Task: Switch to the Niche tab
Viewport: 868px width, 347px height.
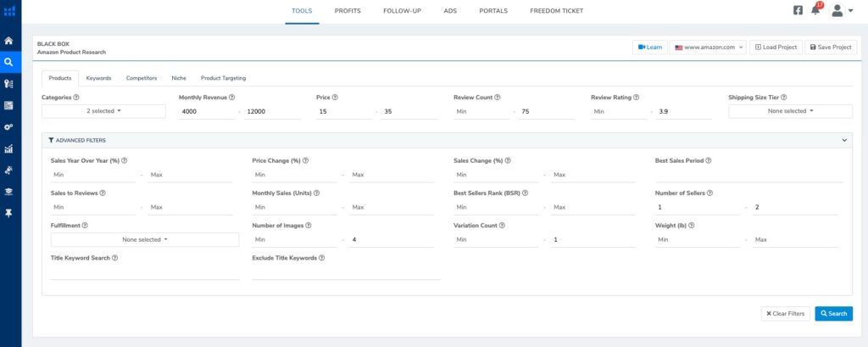Action: [x=179, y=78]
